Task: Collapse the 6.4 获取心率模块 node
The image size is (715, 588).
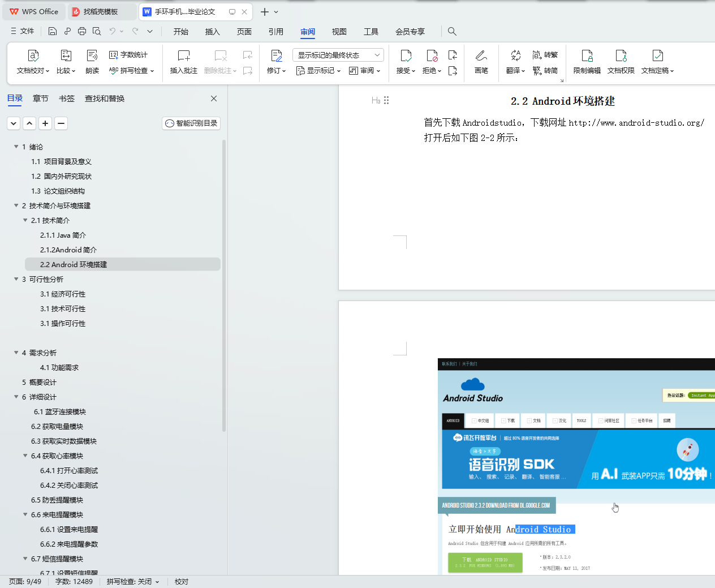Action: tap(25, 456)
